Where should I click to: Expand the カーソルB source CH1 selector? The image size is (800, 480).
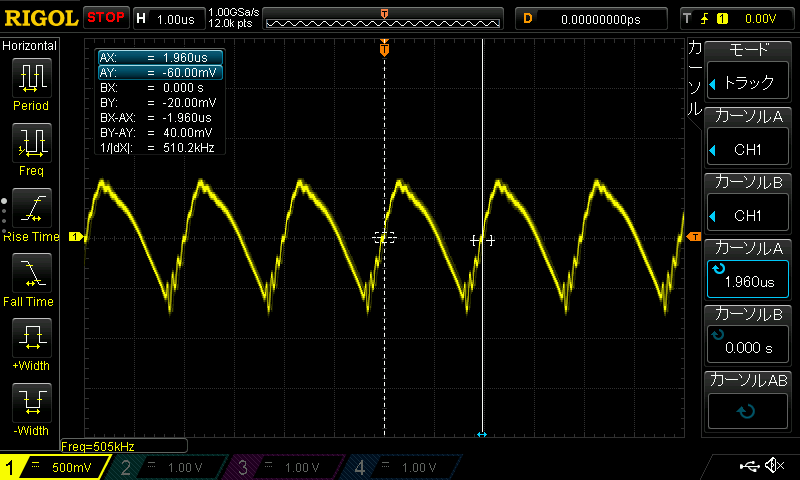751,203
